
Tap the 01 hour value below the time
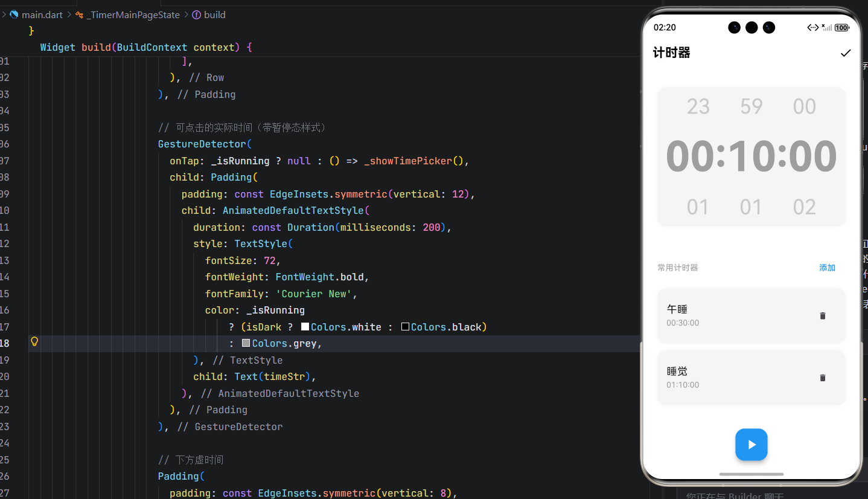pos(698,207)
